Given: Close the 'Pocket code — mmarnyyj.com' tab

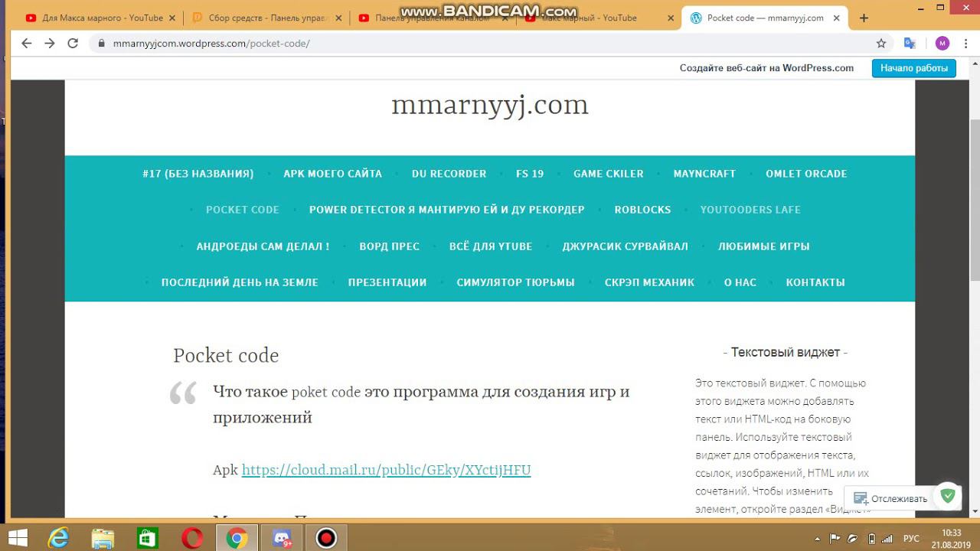Looking at the screenshot, I should pyautogui.click(x=837, y=18).
